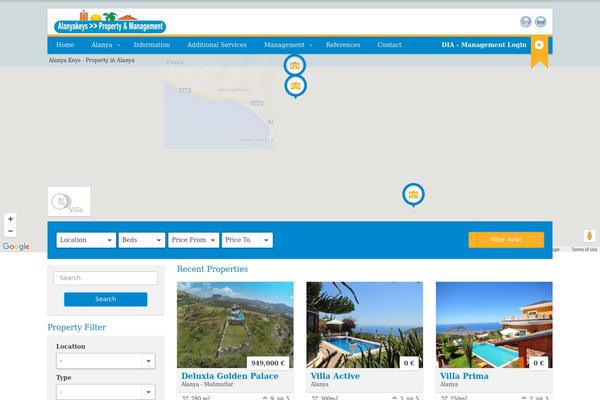Open the Contact menu item
The width and height of the screenshot is (600, 400).
[x=390, y=45]
